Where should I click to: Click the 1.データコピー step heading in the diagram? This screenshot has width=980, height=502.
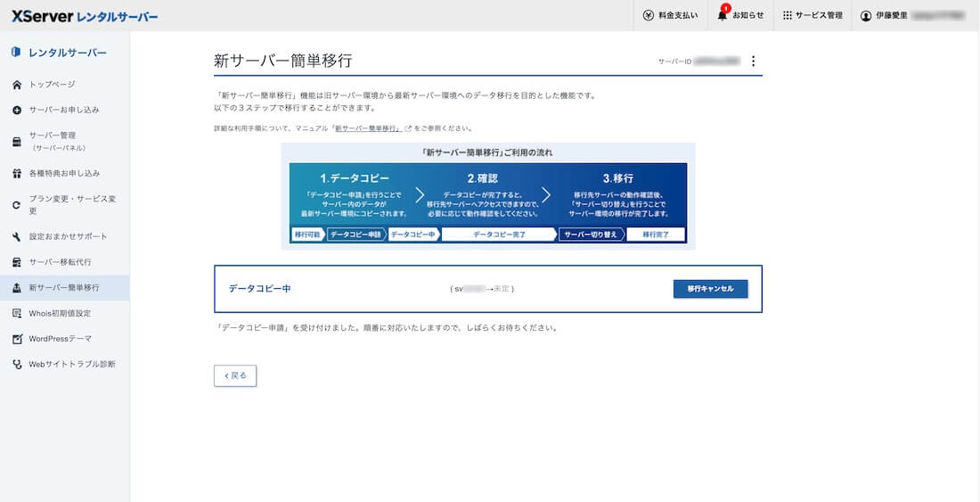pos(355,179)
